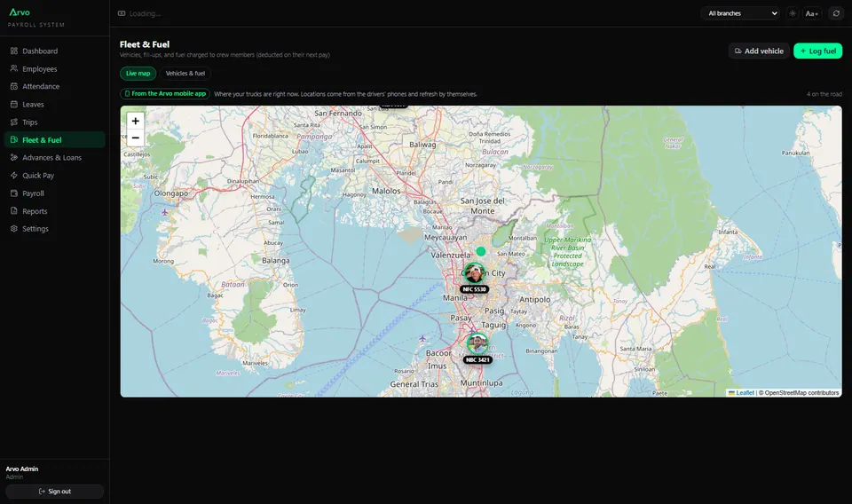Click the Sign out button
Image resolution: width=852 pixels, height=504 pixels.
pyautogui.click(x=54, y=492)
